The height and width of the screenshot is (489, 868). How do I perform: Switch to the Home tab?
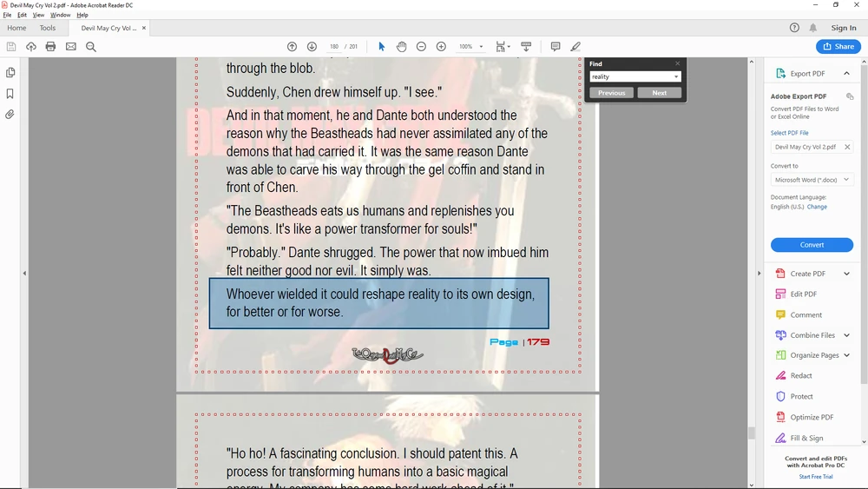pyautogui.click(x=16, y=28)
